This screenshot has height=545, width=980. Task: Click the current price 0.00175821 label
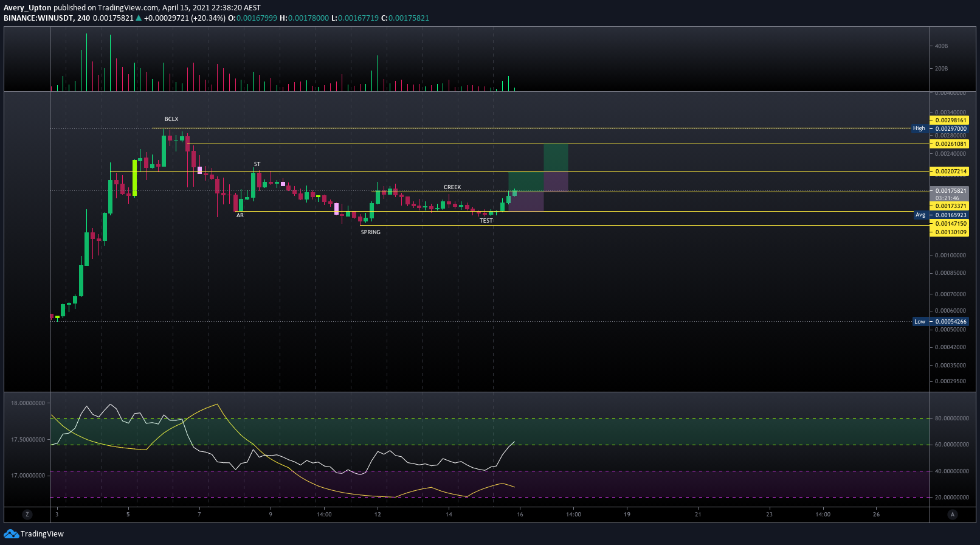point(950,191)
